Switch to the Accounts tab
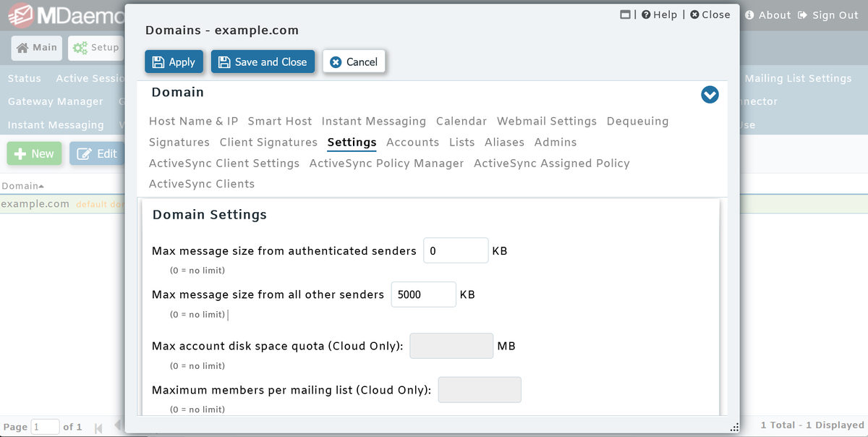The image size is (868, 437). pyautogui.click(x=412, y=142)
